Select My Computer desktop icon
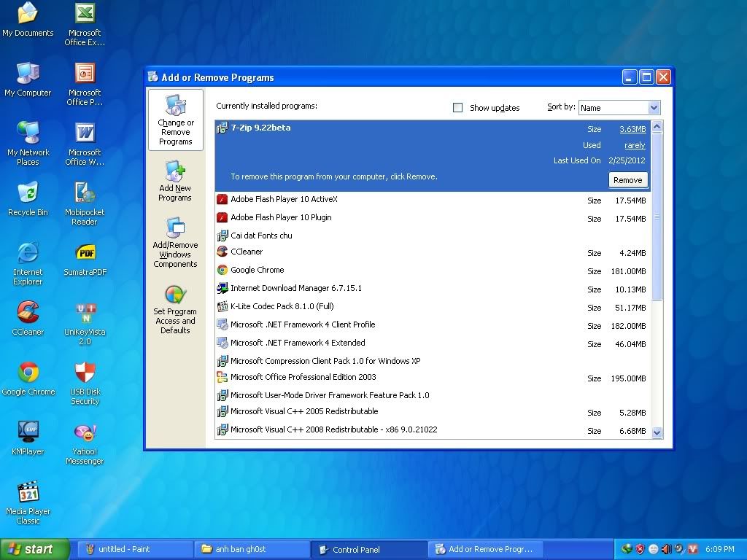The image size is (747, 560). coord(28,79)
